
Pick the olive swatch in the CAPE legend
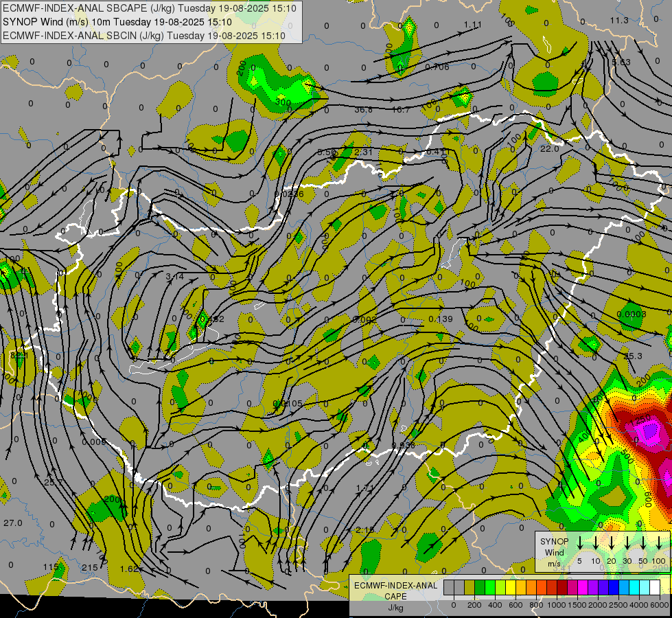click(470, 588)
